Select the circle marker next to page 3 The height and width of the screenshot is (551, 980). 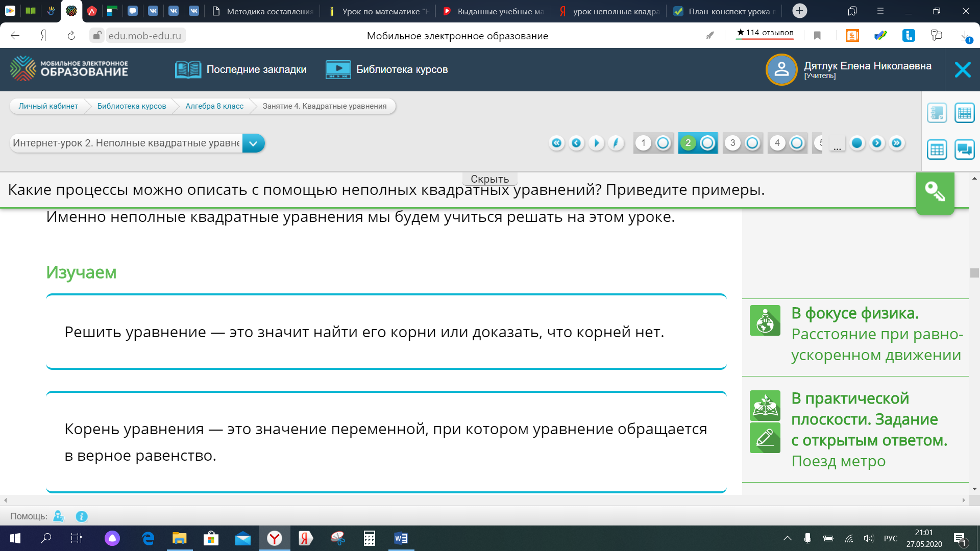[x=752, y=143]
